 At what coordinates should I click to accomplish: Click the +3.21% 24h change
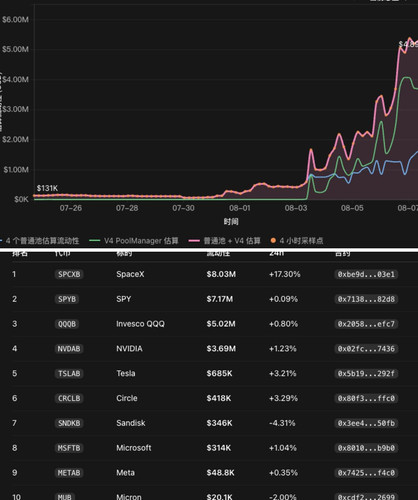(283, 373)
